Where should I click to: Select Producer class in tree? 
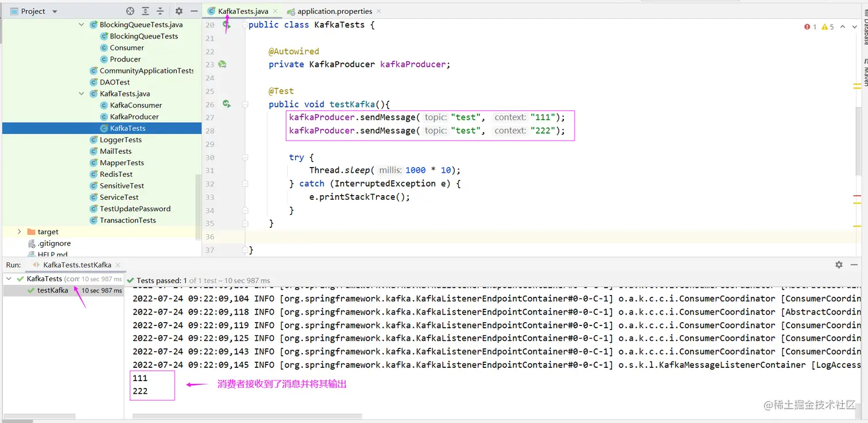(125, 59)
